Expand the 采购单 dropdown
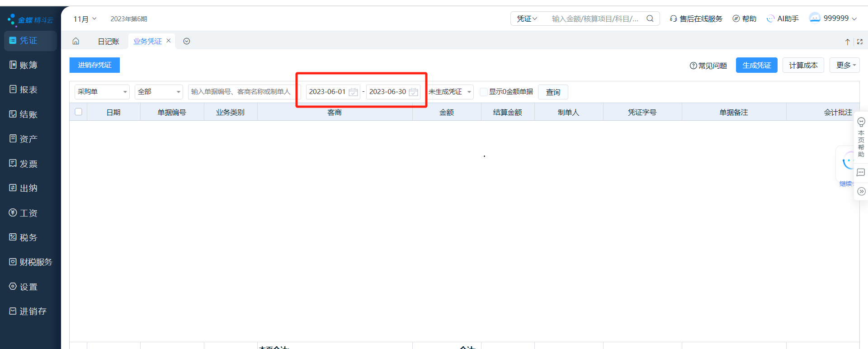Image resolution: width=868 pixels, height=349 pixels. (102, 92)
